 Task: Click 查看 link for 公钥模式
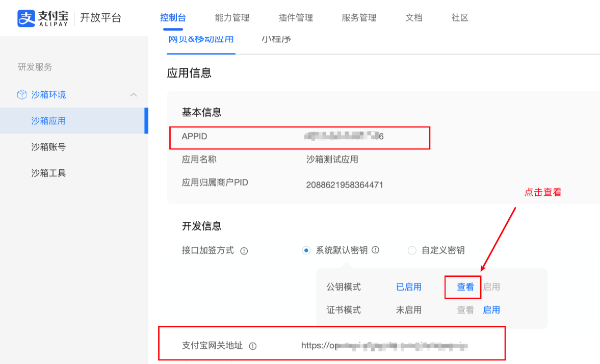click(465, 287)
